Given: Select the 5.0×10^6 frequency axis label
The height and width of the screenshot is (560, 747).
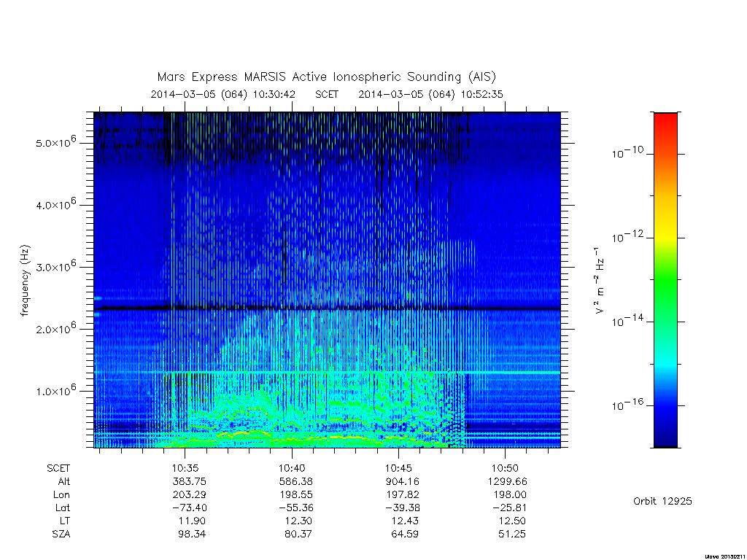Looking at the screenshot, I should click(56, 142).
